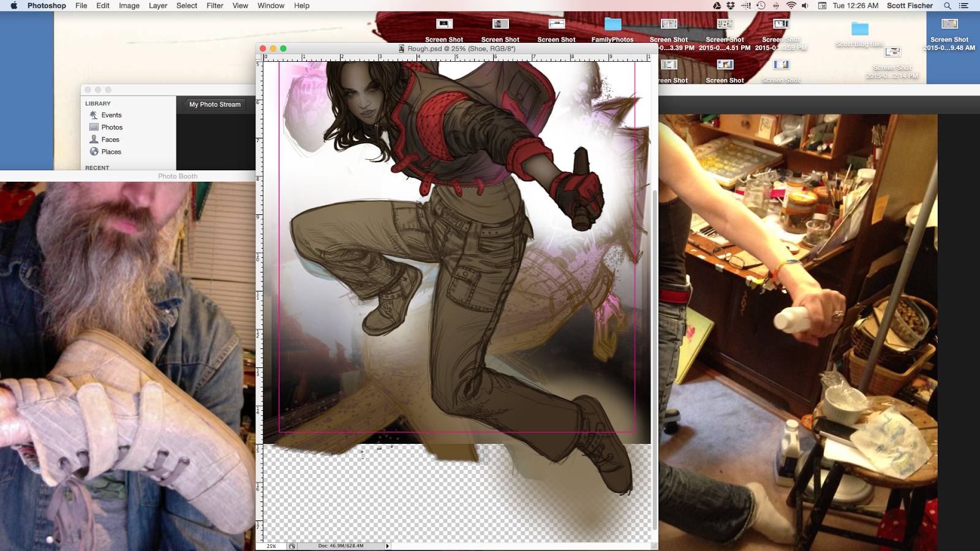
Task: Click the Rough.psd vertical scrollbar
Action: pyautogui.click(x=654, y=306)
